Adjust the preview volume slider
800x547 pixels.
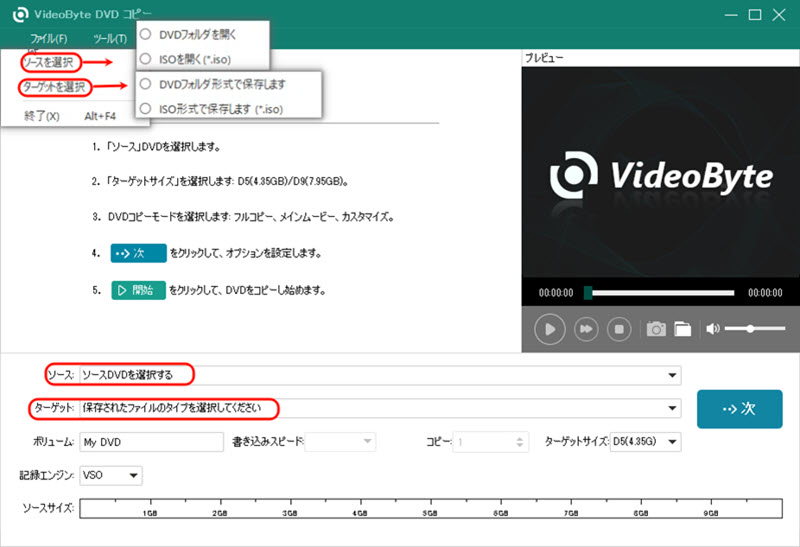click(755, 329)
